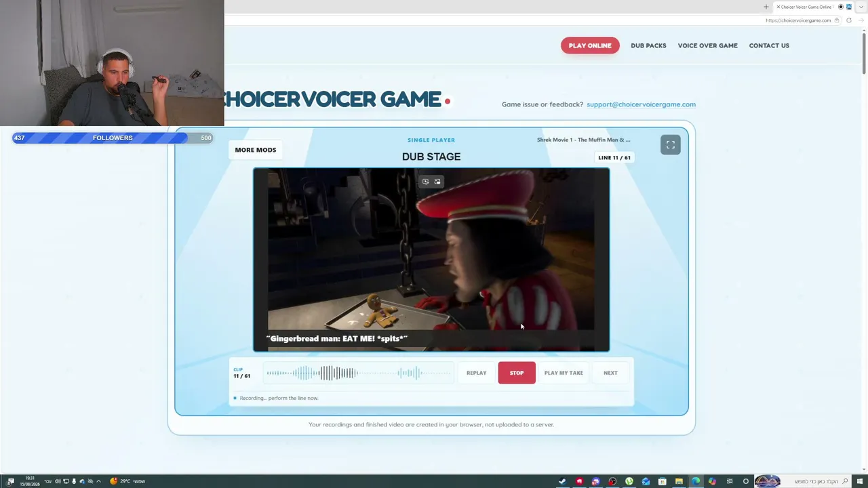Image resolution: width=868 pixels, height=488 pixels.
Task: Open File Explorer from taskbar
Action: tap(679, 481)
